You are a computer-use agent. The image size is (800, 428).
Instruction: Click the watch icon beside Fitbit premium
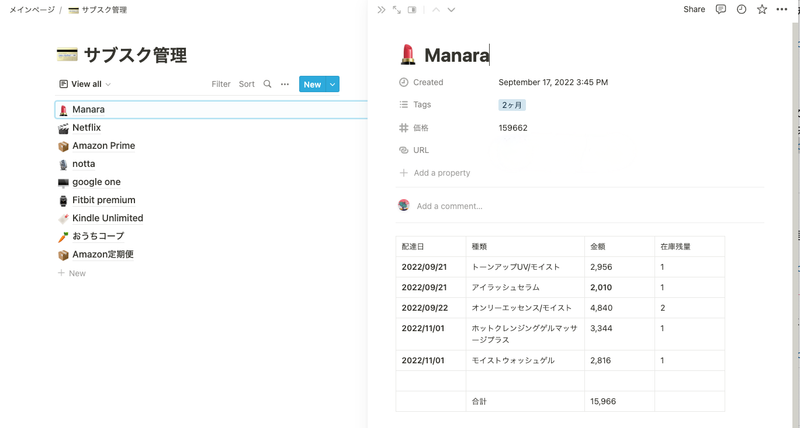pos(63,200)
